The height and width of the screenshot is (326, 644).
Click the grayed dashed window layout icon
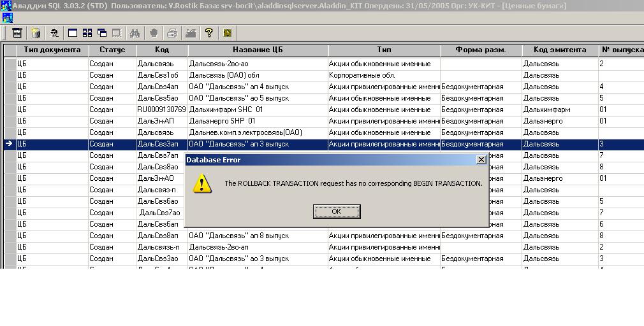117,33
